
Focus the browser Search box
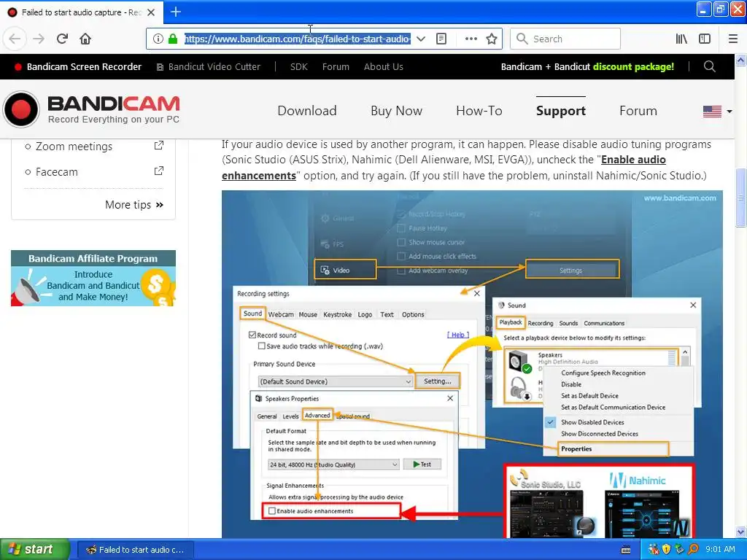[x=565, y=39]
